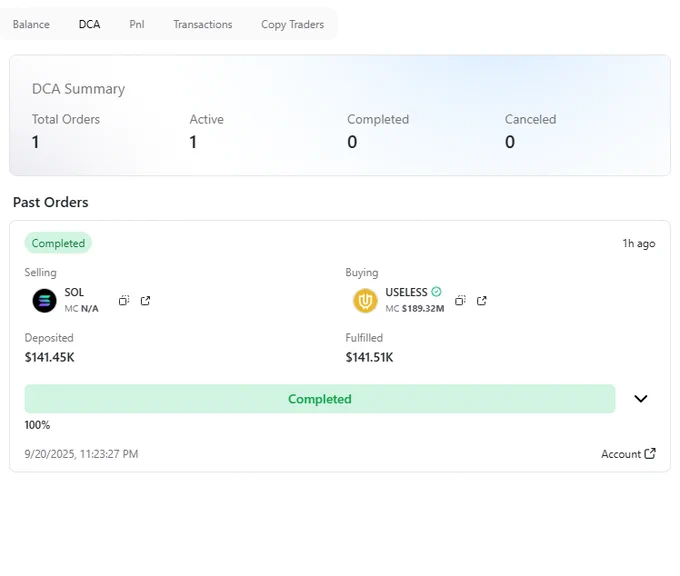Copy the USELESS token address

(460, 300)
